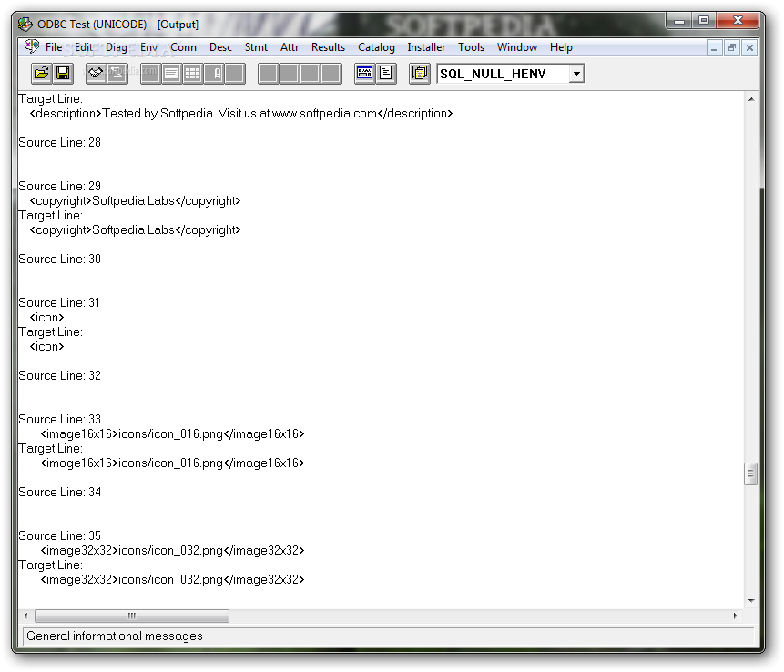Click the horizontal scrollbar thumb
Viewport: 784px width, 672px height.
pos(132,616)
